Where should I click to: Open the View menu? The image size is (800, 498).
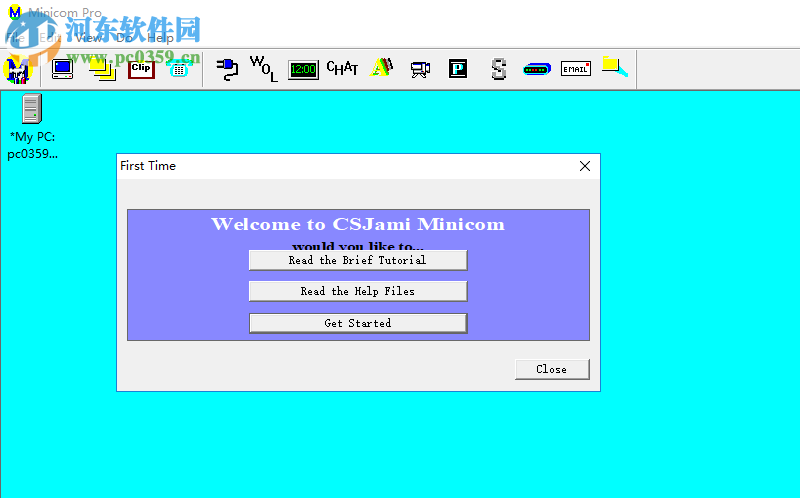88,38
